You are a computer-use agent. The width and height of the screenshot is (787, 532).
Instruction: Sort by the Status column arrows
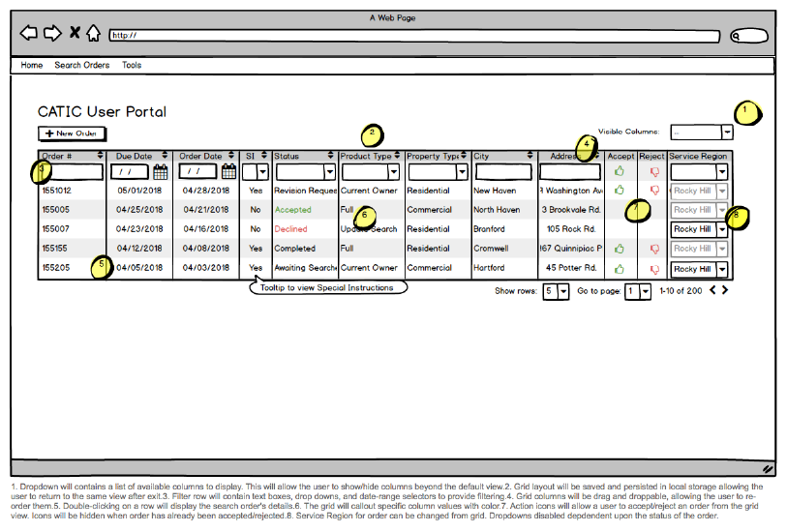[330, 155]
